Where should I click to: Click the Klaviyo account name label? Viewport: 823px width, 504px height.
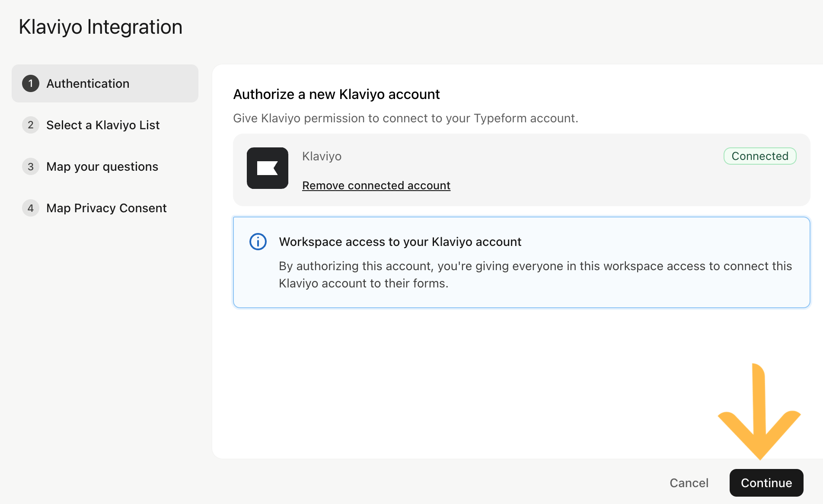pyautogui.click(x=322, y=156)
